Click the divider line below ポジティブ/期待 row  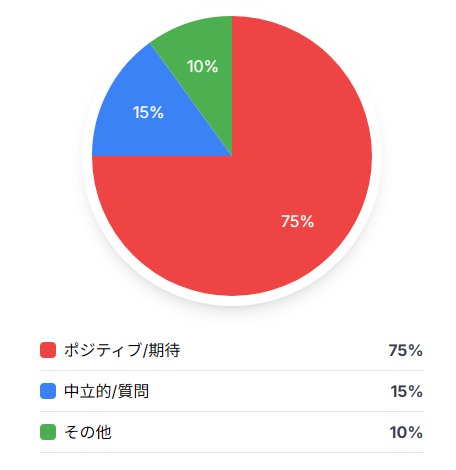pos(232,370)
